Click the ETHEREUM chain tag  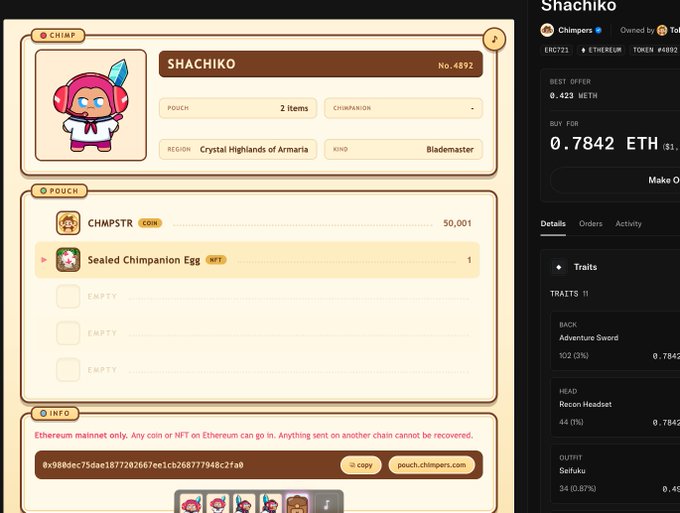pyautogui.click(x=602, y=50)
